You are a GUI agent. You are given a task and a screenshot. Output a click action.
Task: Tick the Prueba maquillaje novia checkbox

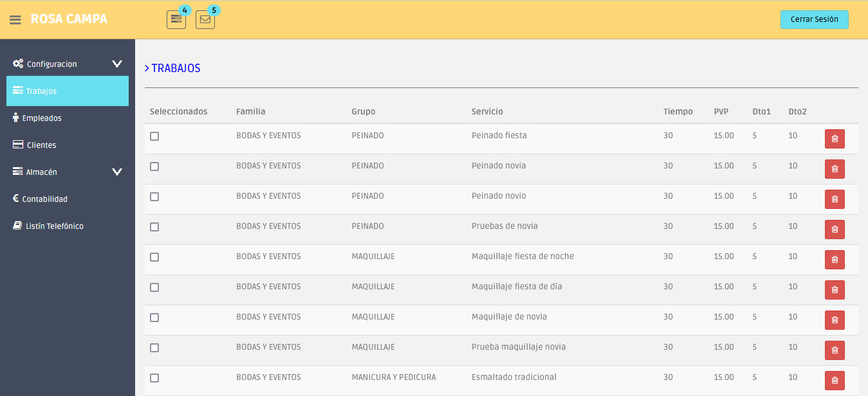click(x=154, y=348)
